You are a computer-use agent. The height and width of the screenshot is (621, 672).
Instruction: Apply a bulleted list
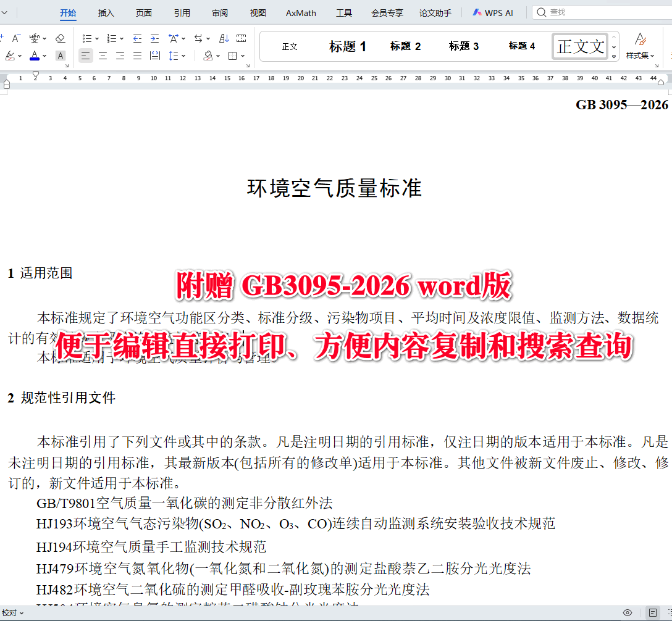[x=88, y=38]
